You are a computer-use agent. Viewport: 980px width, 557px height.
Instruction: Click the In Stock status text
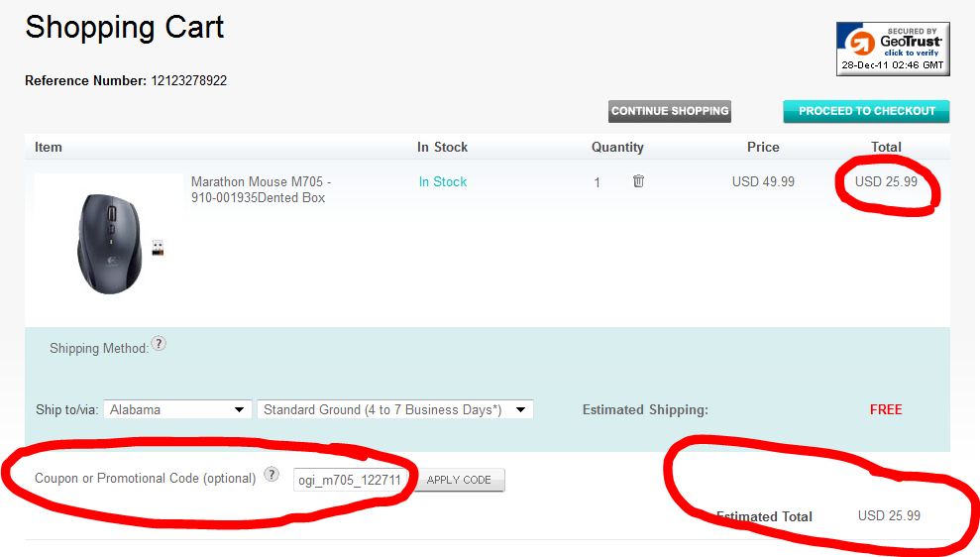point(443,182)
